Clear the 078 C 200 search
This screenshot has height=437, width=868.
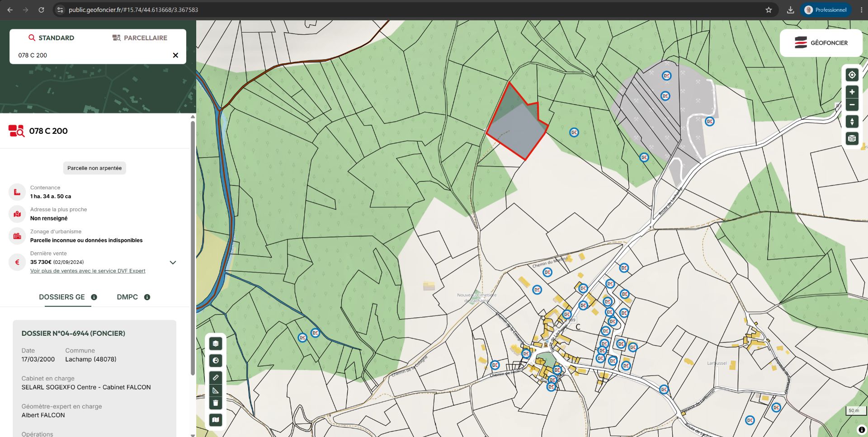(x=175, y=55)
